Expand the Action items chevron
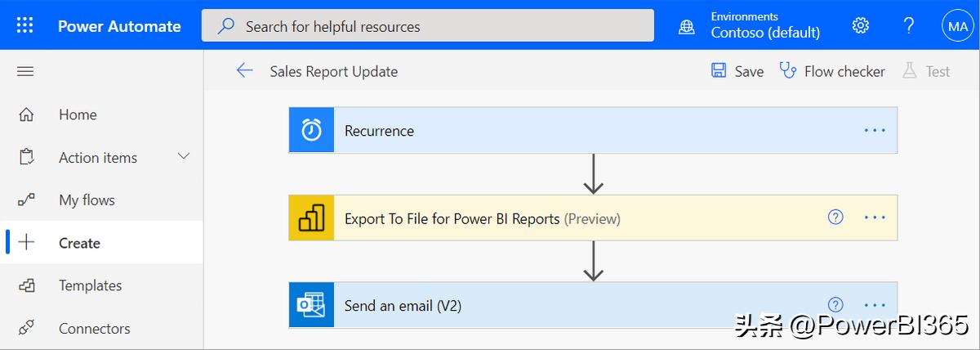This screenshot has height=350, width=980. (x=184, y=156)
